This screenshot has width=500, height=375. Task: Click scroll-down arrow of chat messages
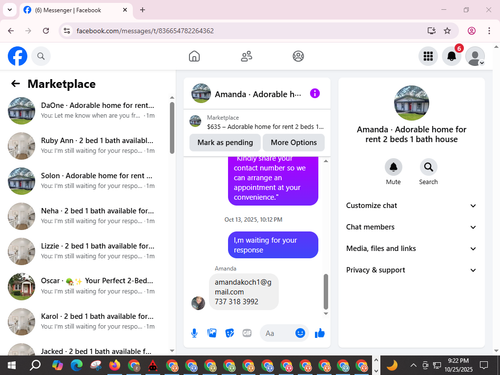326,314
